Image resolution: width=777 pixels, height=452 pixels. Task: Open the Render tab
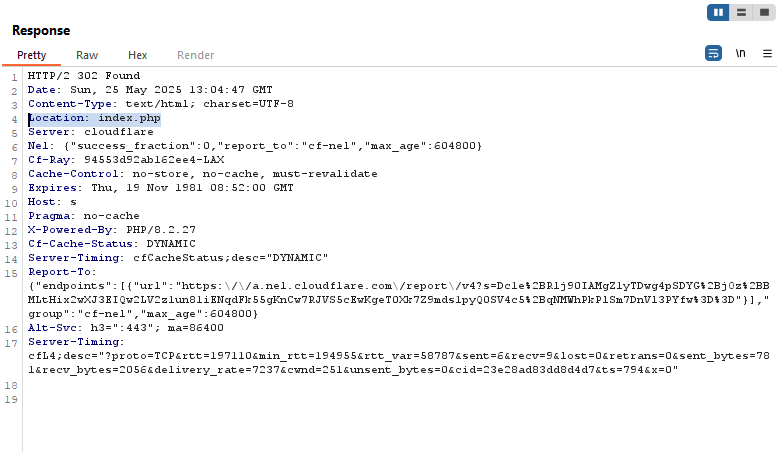[195, 55]
